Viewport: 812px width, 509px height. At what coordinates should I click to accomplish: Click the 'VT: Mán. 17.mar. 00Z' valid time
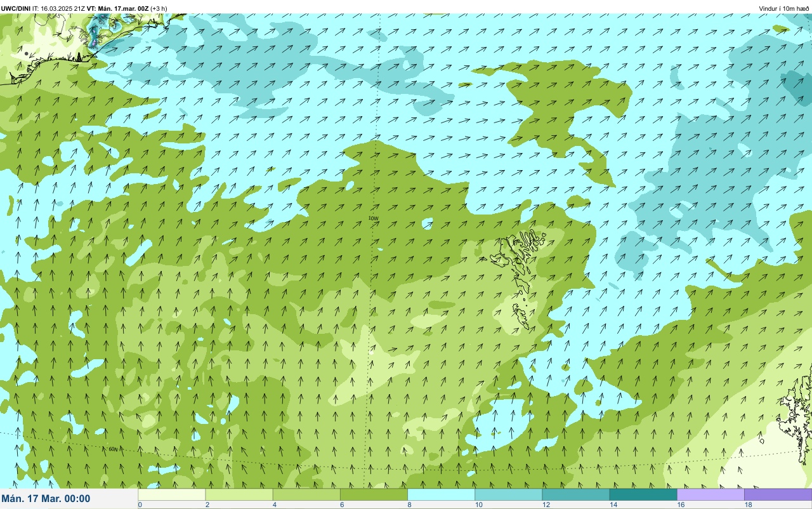[x=118, y=8]
